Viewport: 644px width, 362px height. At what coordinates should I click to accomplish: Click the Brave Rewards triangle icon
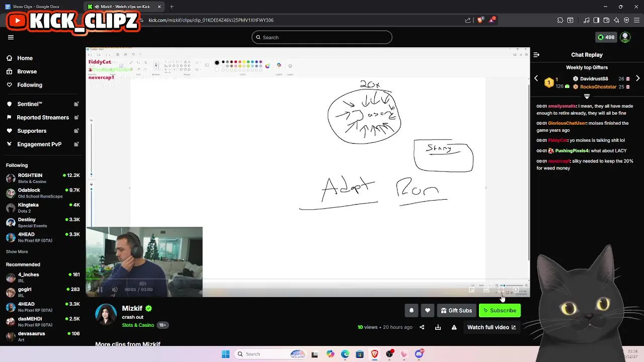pos(493,20)
